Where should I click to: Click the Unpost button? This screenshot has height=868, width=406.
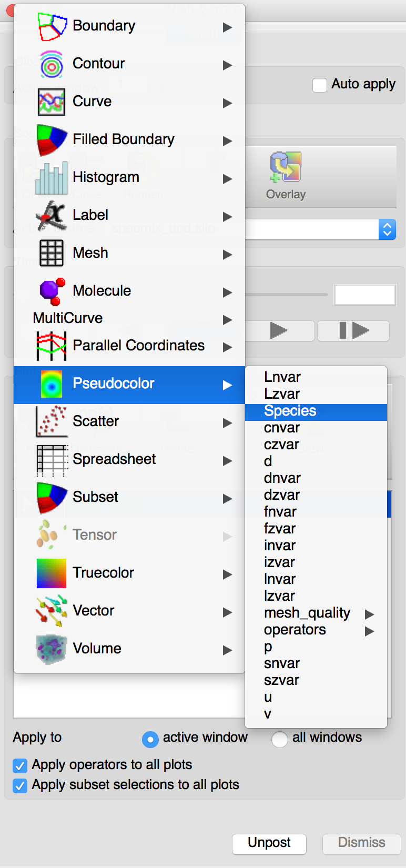[x=269, y=843]
